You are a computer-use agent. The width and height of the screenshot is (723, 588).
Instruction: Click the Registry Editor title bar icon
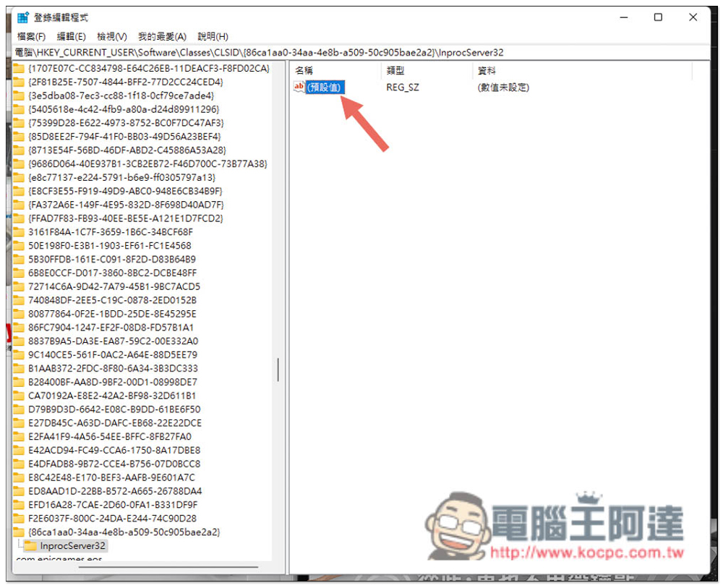[22, 17]
